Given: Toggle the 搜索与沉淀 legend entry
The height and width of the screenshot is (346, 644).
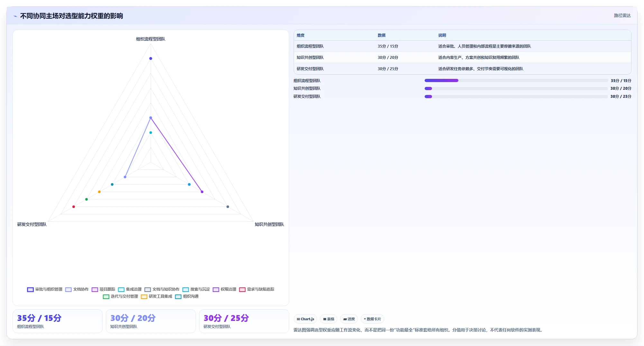Looking at the screenshot, I should pos(196,289).
